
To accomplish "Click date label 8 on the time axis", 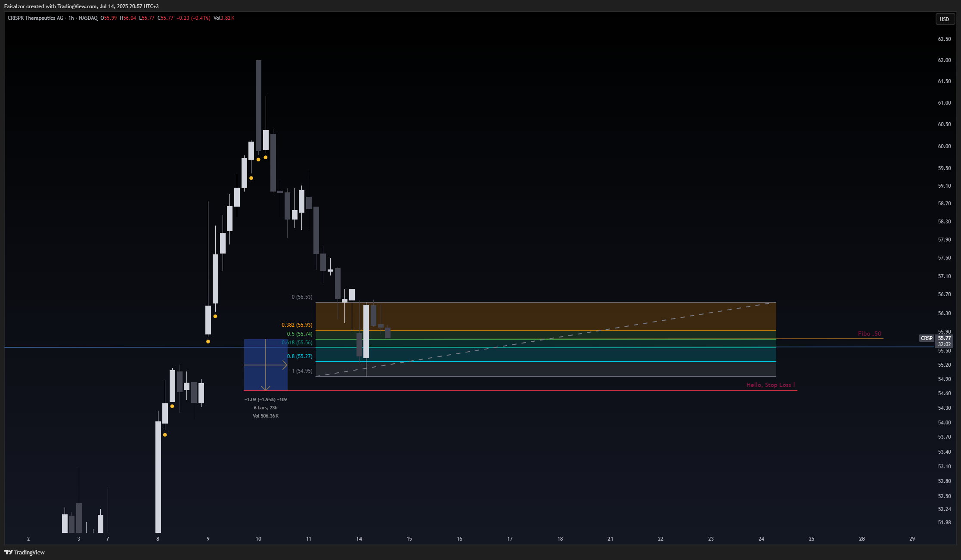I will (x=158, y=539).
